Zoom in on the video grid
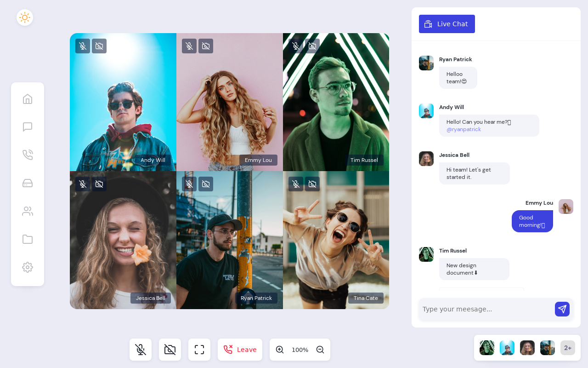The image size is (588, 368). 280,350
